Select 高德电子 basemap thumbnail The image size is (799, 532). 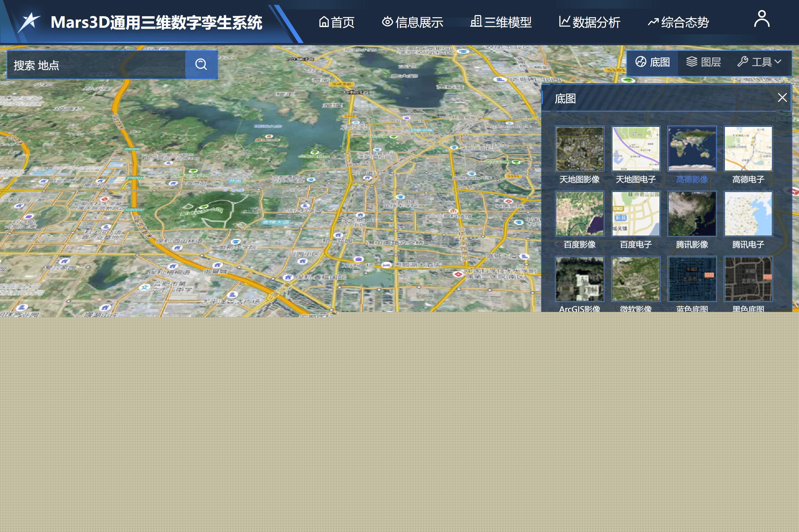click(748, 149)
